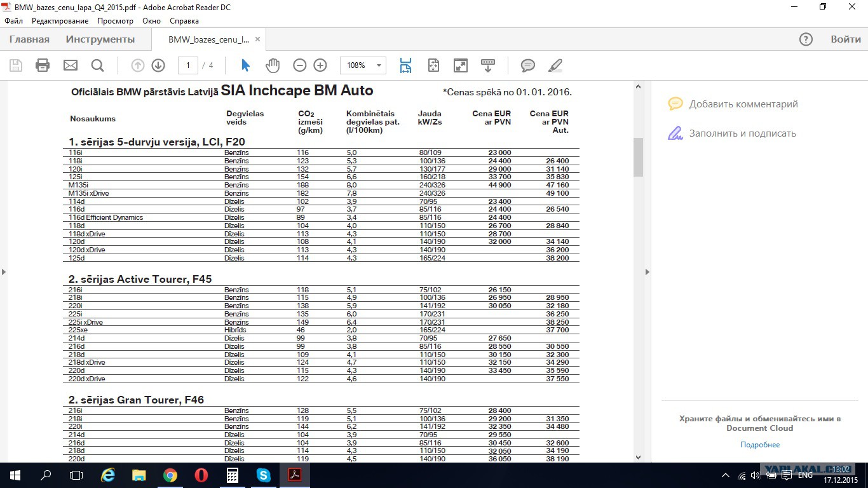868x488 pixels.
Task: Send the file by email using the envelope icon
Action: (70, 65)
